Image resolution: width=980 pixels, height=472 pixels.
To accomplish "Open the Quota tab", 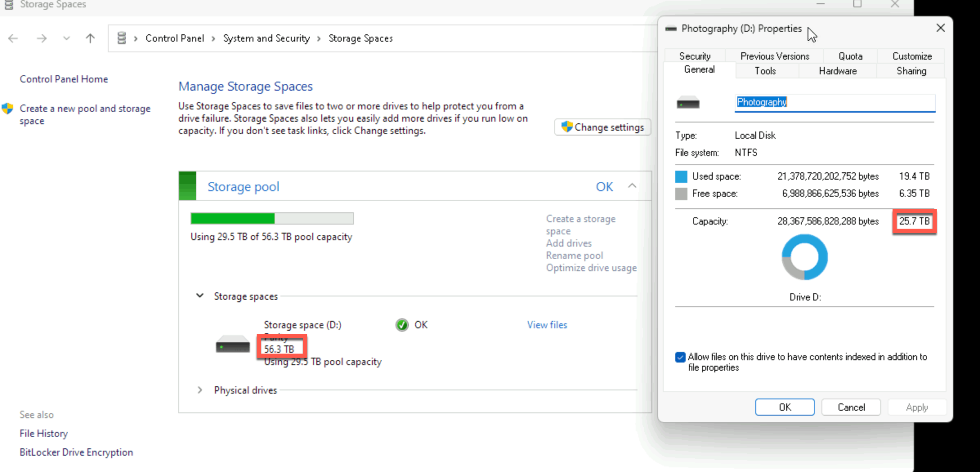I will pyautogui.click(x=850, y=56).
